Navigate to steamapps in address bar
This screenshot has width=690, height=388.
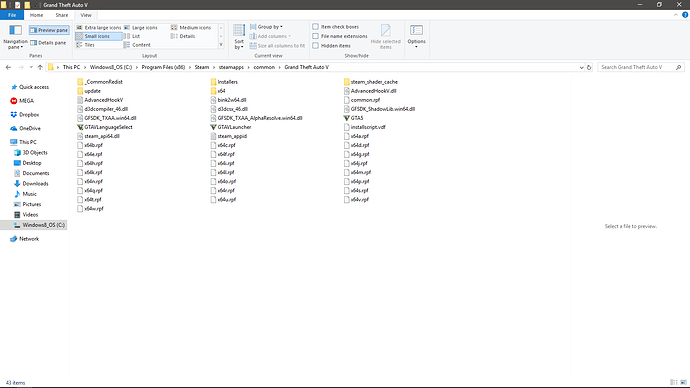(231, 67)
